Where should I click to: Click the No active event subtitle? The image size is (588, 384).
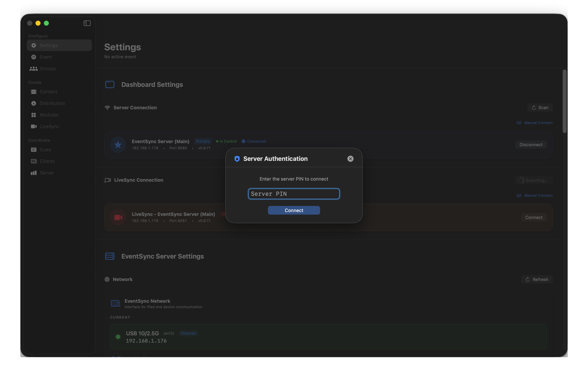120,57
